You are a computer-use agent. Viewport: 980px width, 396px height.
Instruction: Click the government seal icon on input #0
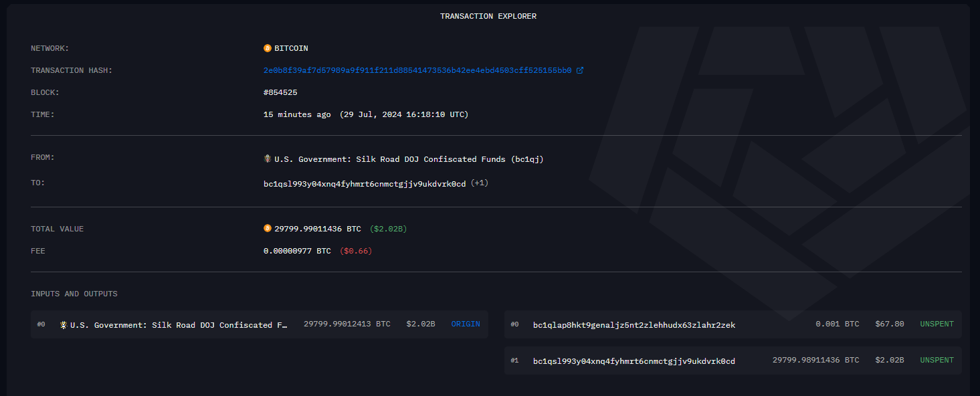64,324
